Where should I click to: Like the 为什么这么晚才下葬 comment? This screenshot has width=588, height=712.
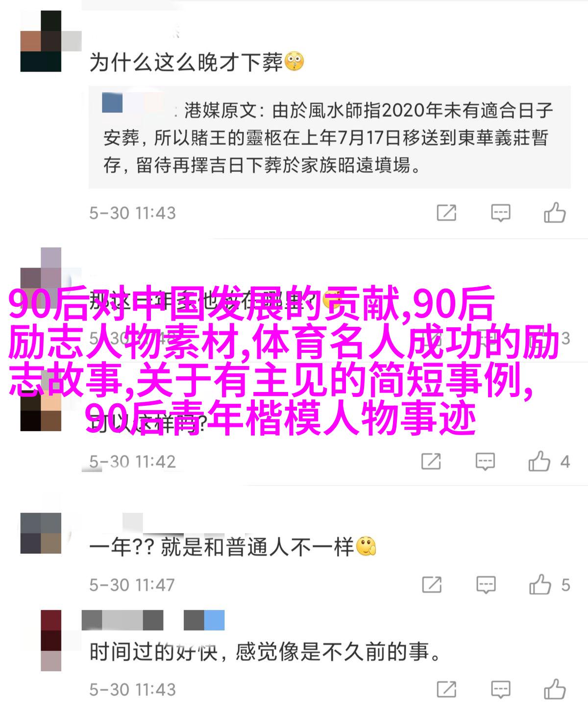point(555,213)
